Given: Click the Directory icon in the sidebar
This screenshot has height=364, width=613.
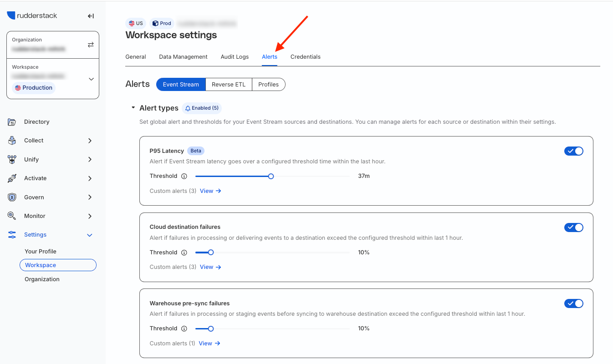Looking at the screenshot, I should click(x=12, y=122).
